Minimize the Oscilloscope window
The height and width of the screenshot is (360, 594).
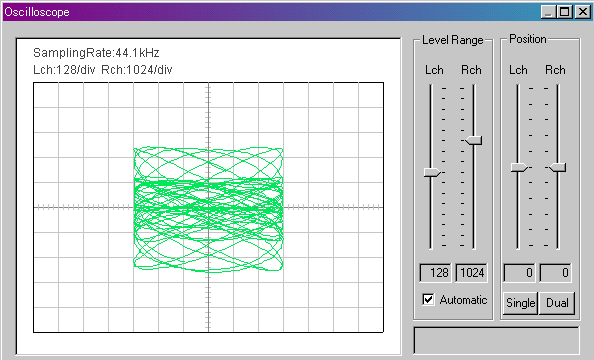[548, 12]
